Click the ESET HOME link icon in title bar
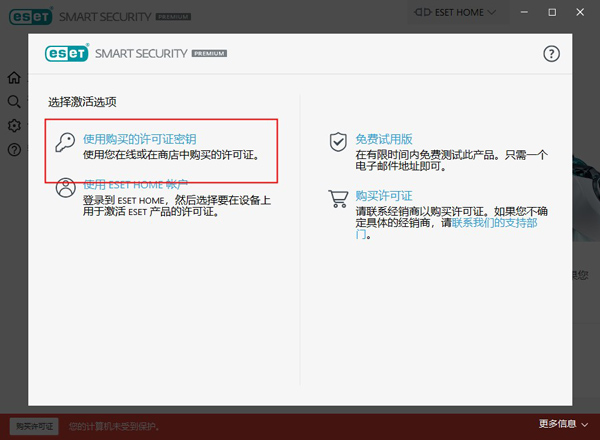600x440 pixels. [423, 13]
